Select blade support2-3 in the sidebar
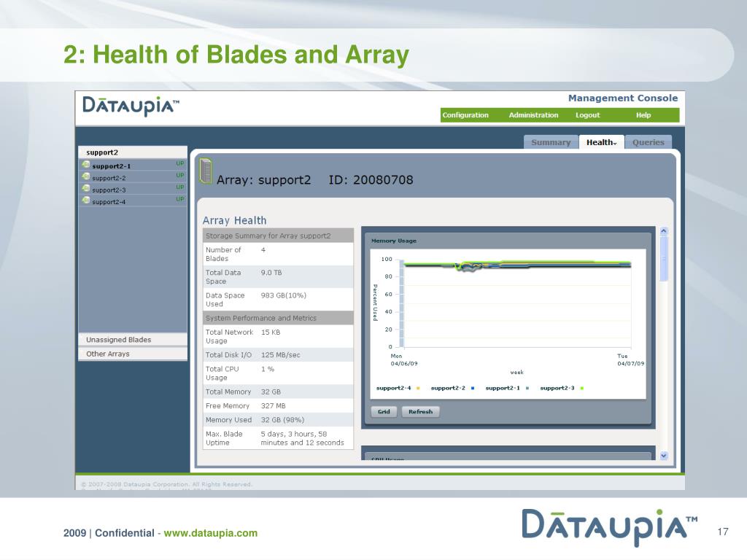The image size is (747, 560). (133, 190)
